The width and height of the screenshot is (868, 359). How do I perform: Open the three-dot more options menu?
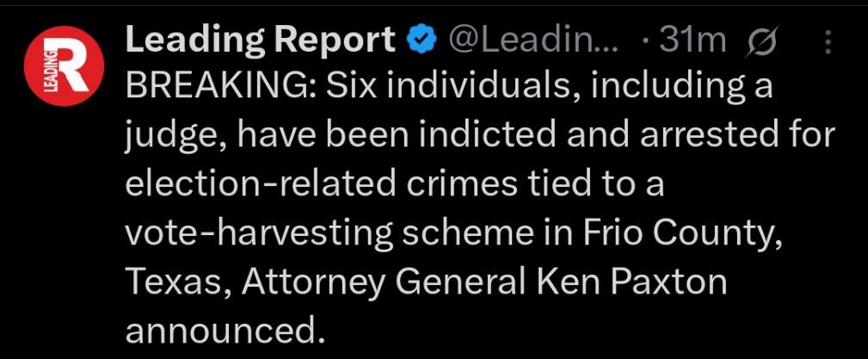pyautogui.click(x=828, y=41)
